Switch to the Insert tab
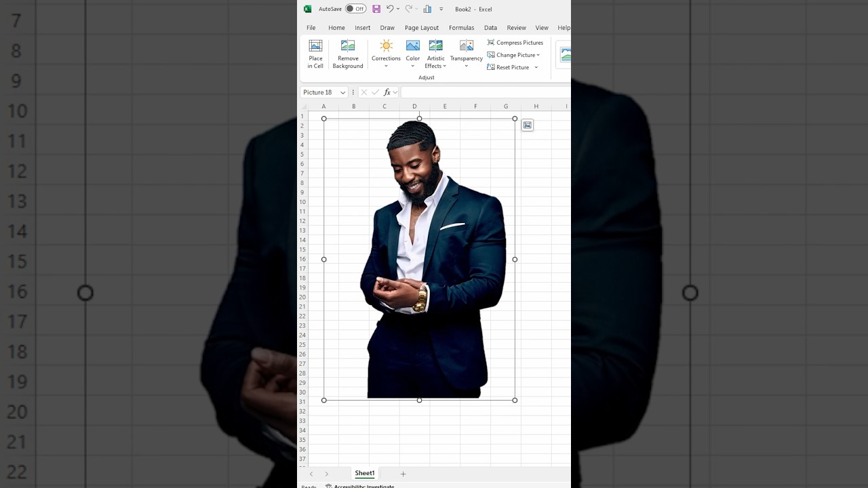This screenshot has height=488, width=868. (x=363, y=28)
